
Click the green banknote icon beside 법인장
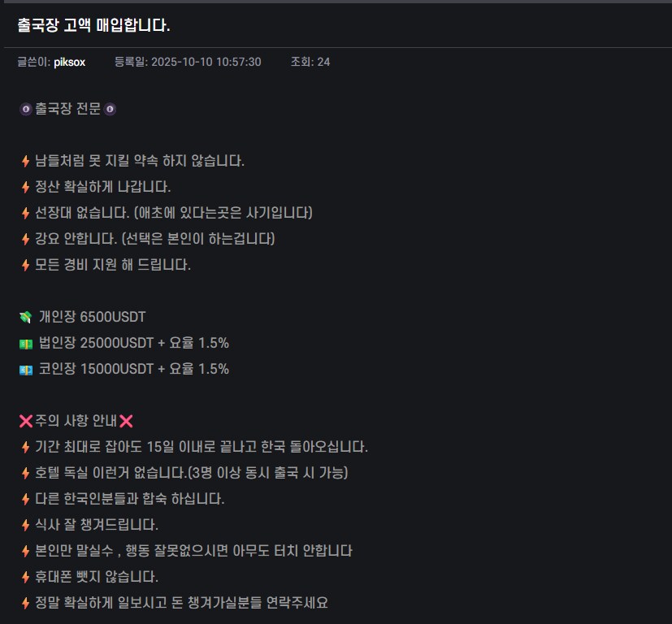tap(25, 343)
